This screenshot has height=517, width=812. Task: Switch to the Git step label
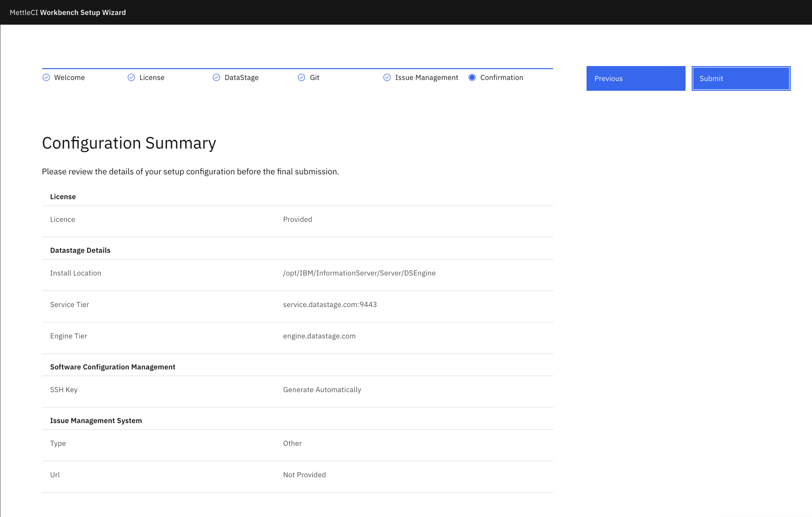pyautogui.click(x=314, y=78)
